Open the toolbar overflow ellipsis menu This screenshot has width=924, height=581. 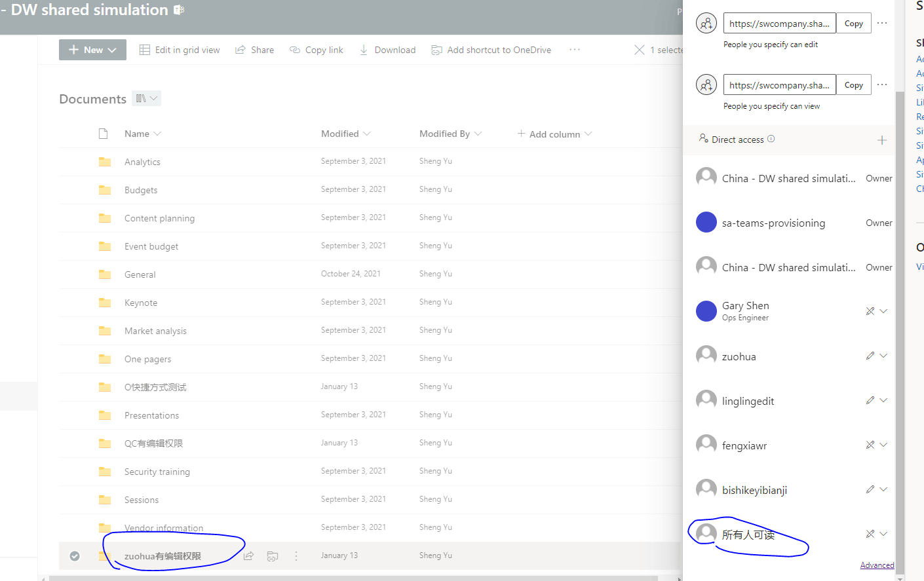(575, 50)
